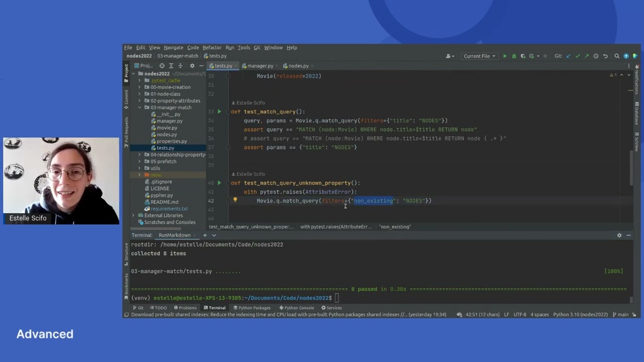This screenshot has height=362, width=644.
Task: Expand the External Libraries node
Action: click(x=133, y=215)
